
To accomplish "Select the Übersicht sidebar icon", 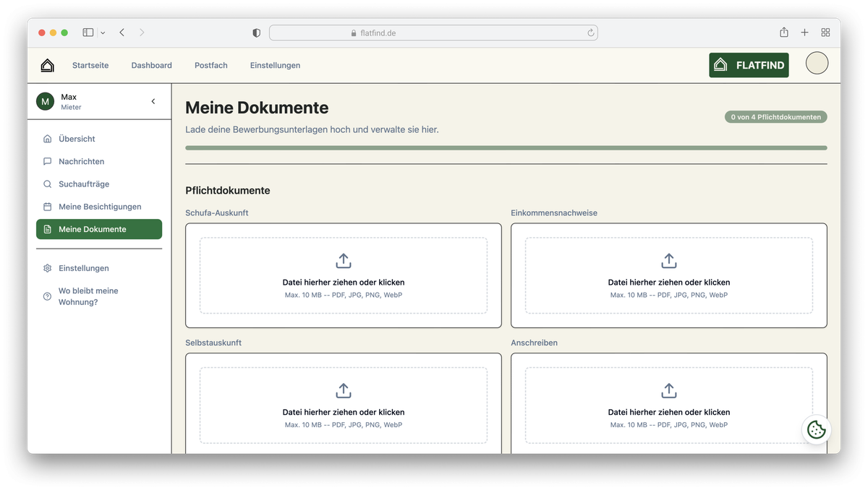I will 47,138.
